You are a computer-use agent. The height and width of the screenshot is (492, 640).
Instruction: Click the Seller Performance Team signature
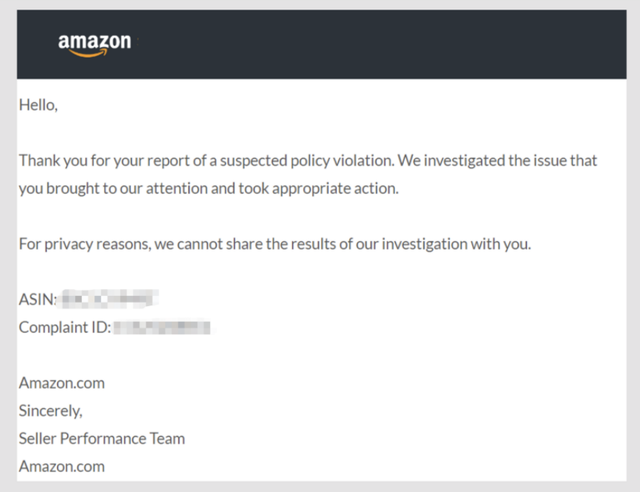coord(102,439)
